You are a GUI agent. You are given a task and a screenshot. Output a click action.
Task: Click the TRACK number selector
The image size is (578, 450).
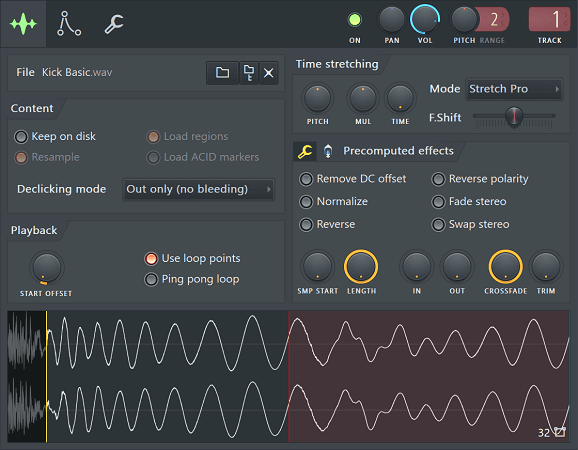[x=549, y=19]
